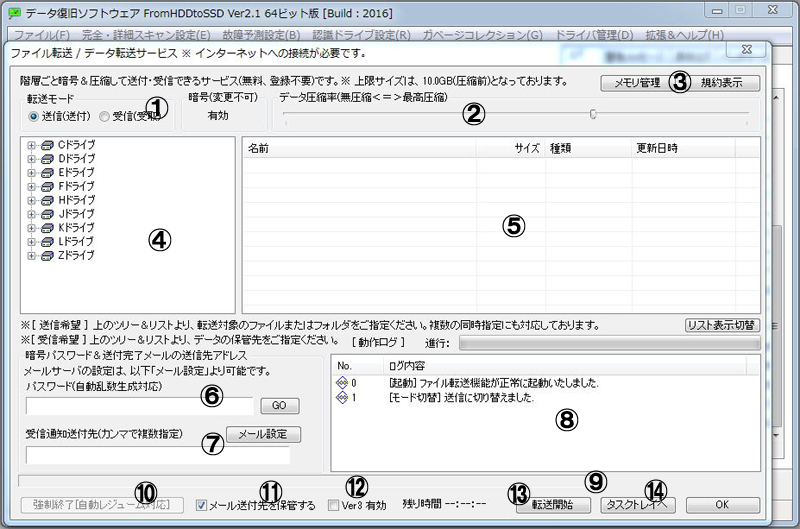Click the GO password generate button
800x529 pixels.
[x=280, y=406]
